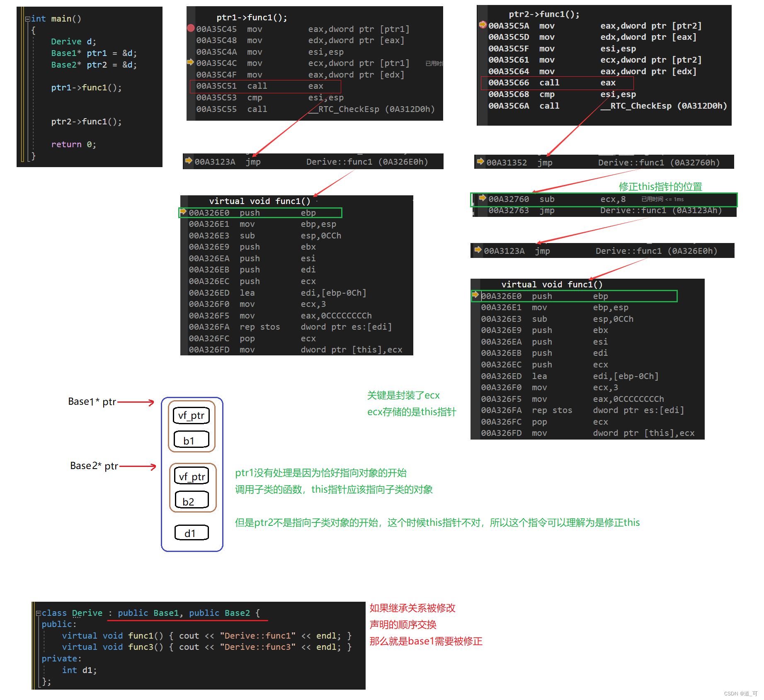Click the 00A35C68 cmp esi,esp row
Viewport: 764px width, 700px height.
click(x=562, y=94)
